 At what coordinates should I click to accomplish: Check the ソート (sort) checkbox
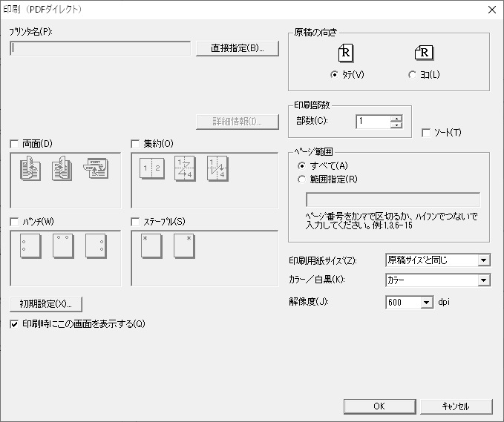(x=426, y=133)
